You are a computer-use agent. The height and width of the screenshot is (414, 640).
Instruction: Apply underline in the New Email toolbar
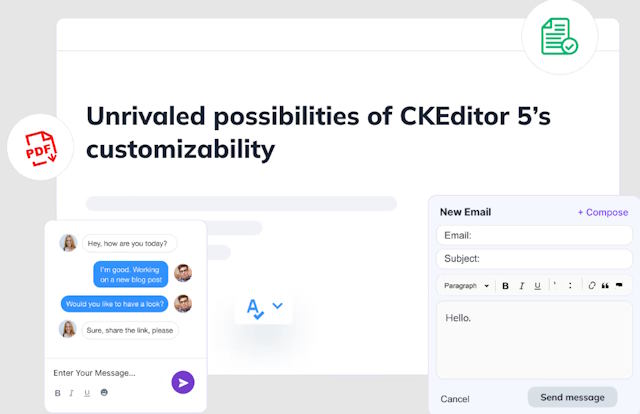coord(537,286)
